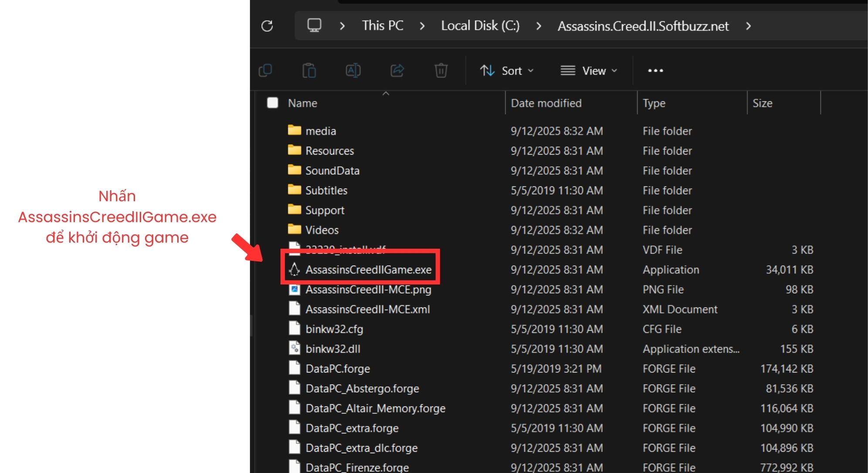The image size is (868, 473).
Task: Click the binkw32.dll file name
Action: 333,349
